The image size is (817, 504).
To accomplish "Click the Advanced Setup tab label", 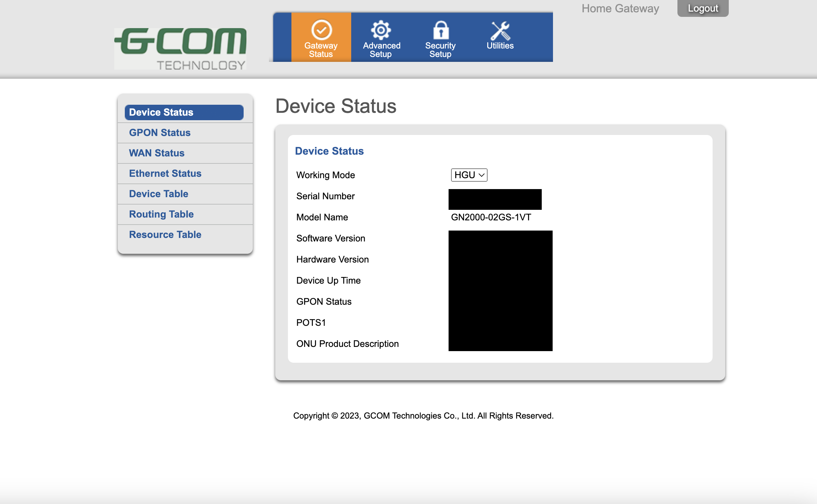I will (x=381, y=50).
